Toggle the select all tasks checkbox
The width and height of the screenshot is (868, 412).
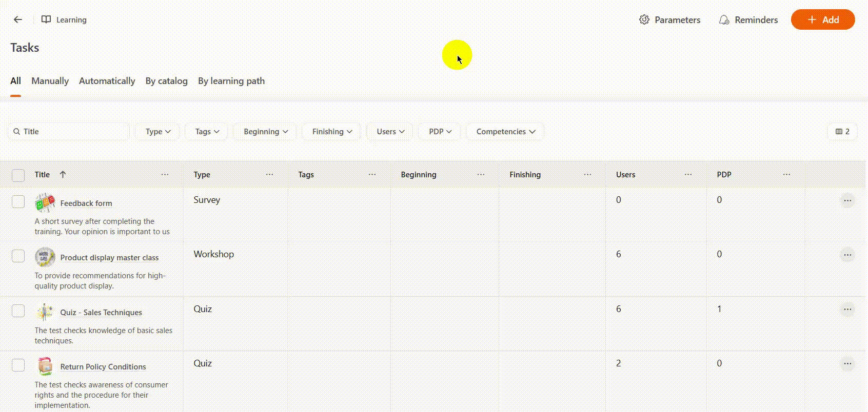pos(18,175)
